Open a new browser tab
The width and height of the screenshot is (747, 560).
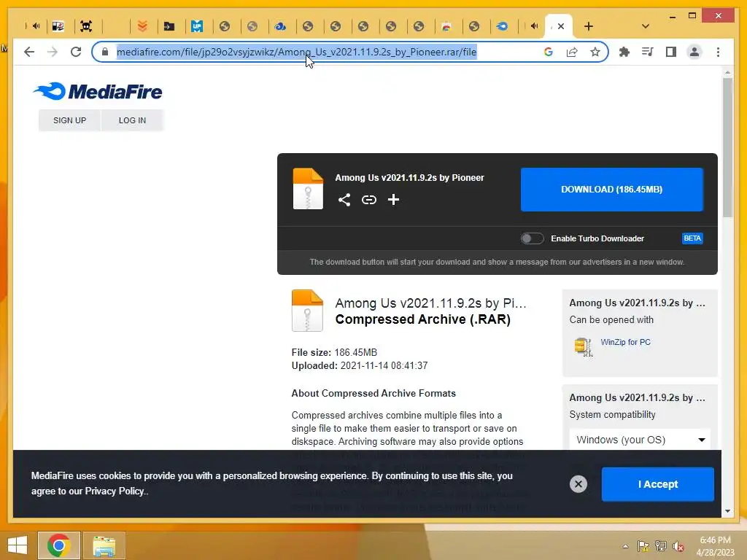(589, 26)
